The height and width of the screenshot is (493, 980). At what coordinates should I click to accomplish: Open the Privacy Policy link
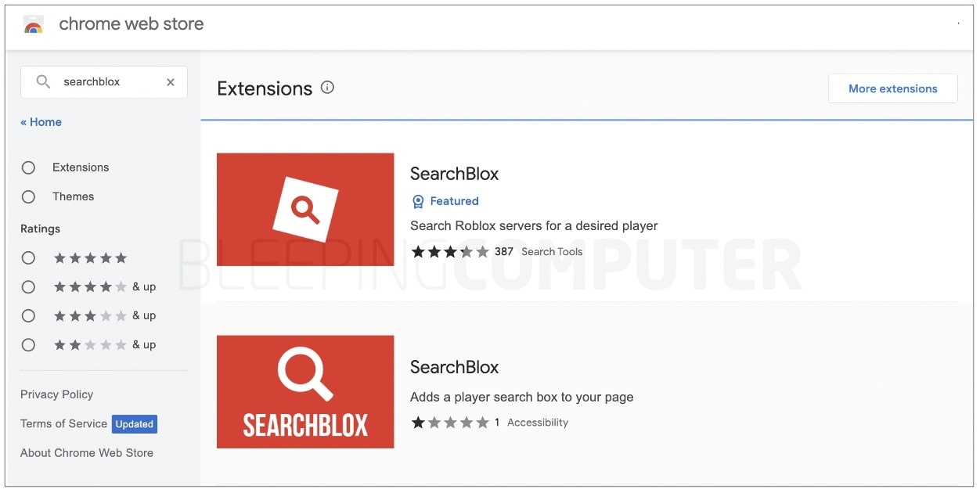coord(56,394)
